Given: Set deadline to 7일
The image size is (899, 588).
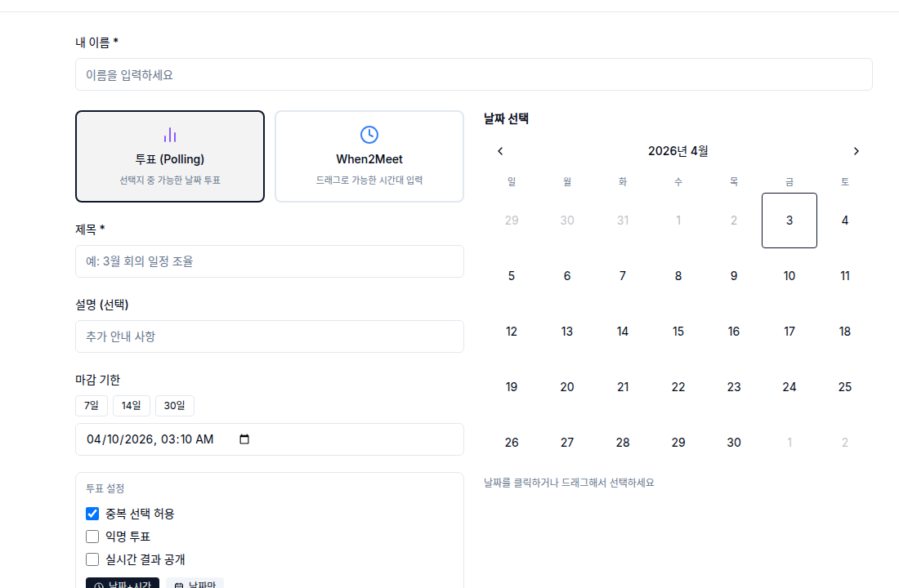Looking at the screenshot, I should point(91,405).
